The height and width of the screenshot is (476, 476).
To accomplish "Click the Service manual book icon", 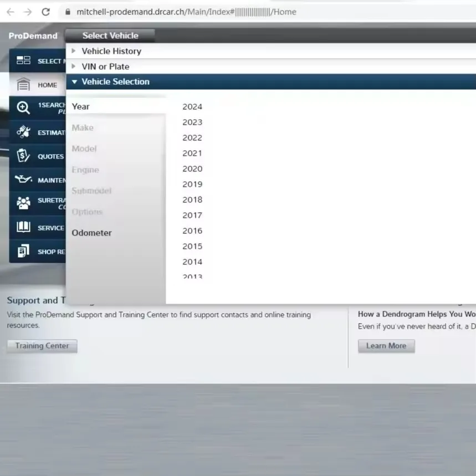I will click(23, 227).
